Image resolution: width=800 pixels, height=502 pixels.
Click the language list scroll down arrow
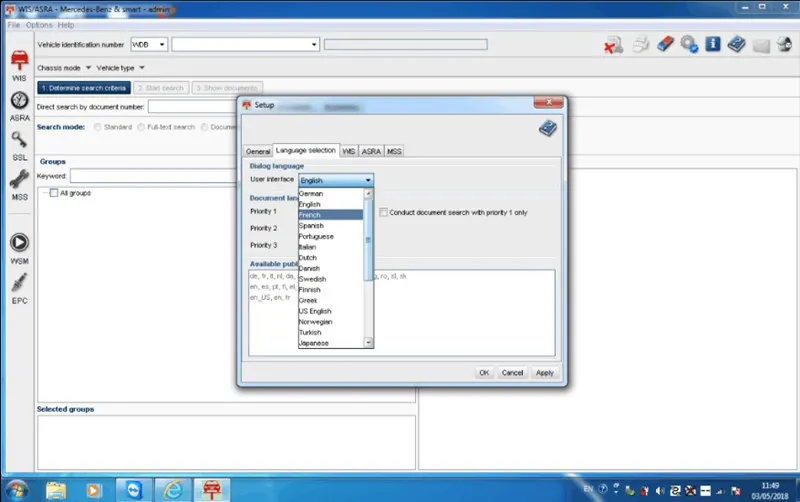[368, 343]
